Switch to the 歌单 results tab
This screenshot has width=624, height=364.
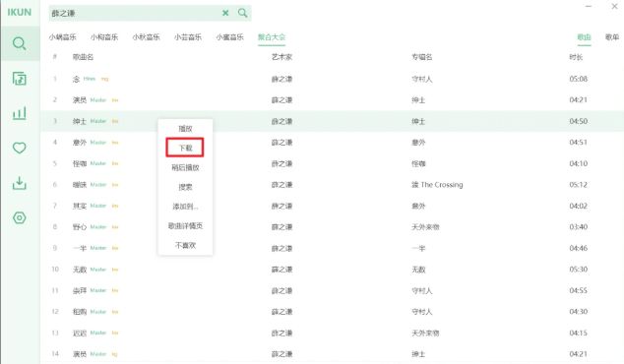coord(612,37)
